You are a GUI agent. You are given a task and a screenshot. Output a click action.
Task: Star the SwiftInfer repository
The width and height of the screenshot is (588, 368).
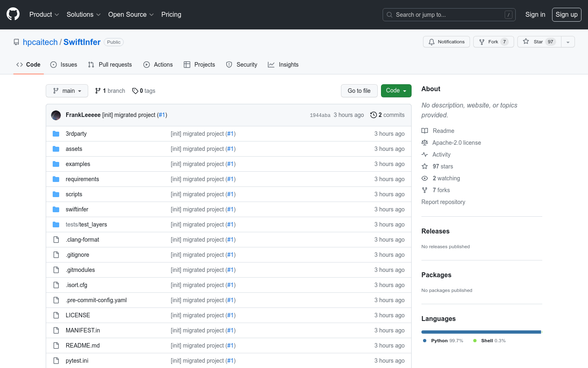point(539,42)
